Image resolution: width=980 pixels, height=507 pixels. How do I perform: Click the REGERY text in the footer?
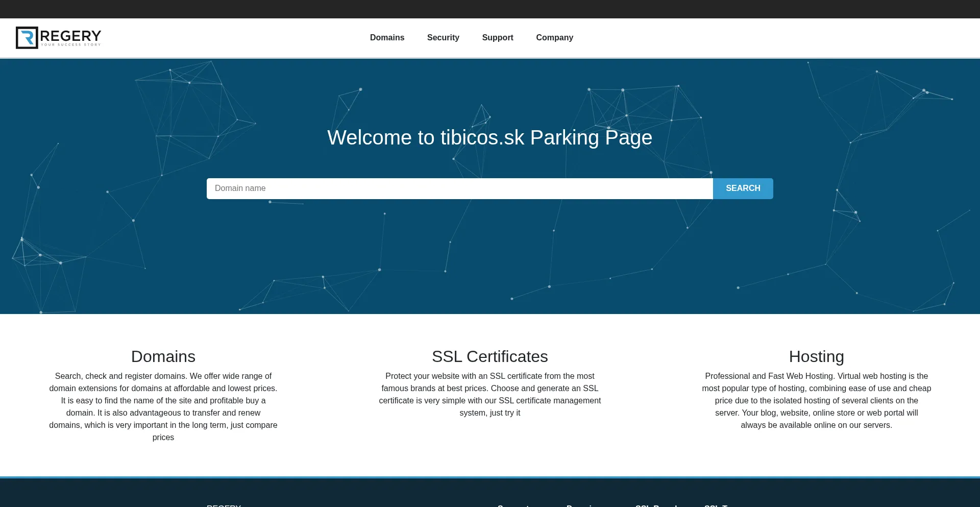point(224,505)
